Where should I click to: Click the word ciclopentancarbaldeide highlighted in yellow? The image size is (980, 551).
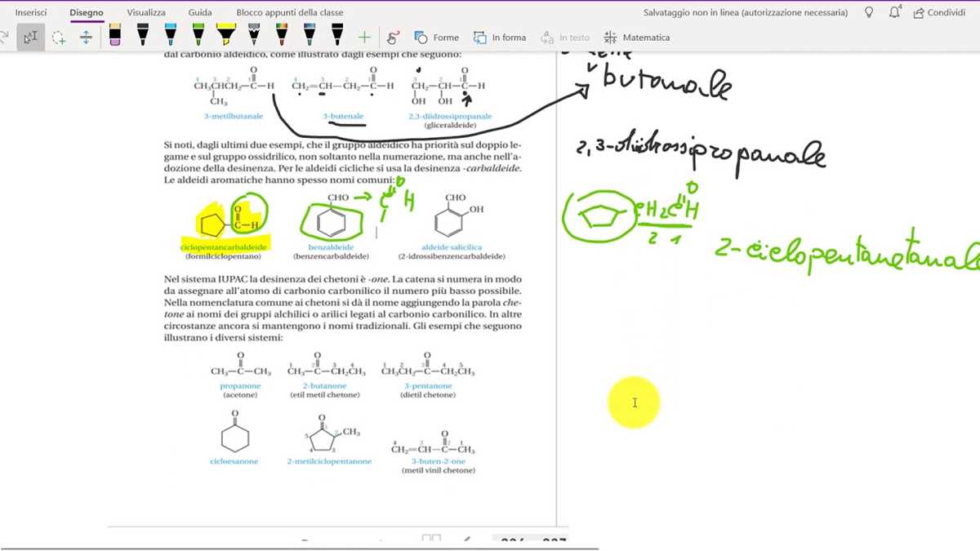pos(224,247)
